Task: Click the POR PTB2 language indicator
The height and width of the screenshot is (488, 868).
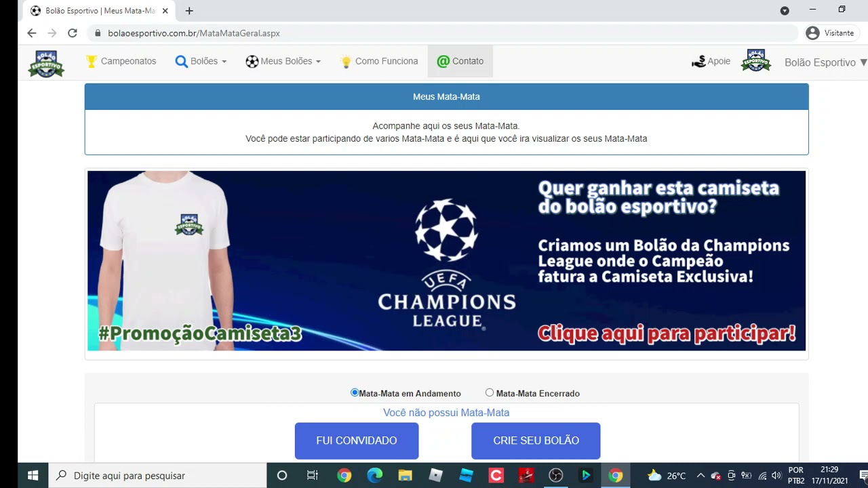Action: 796,475
